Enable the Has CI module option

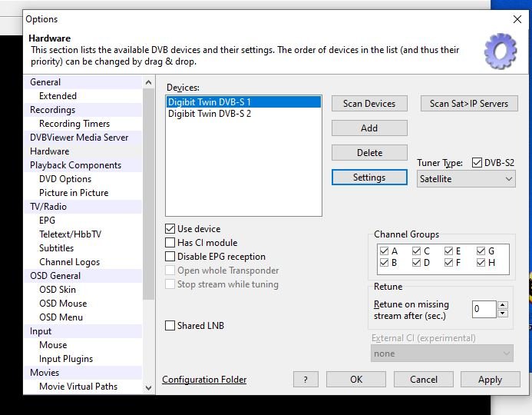coord(170,243)
